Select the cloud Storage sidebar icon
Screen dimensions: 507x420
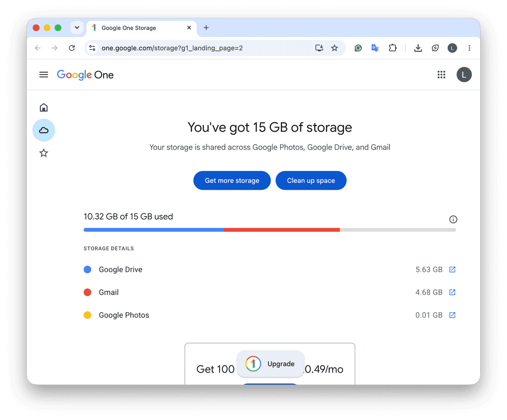coord(44,130)
